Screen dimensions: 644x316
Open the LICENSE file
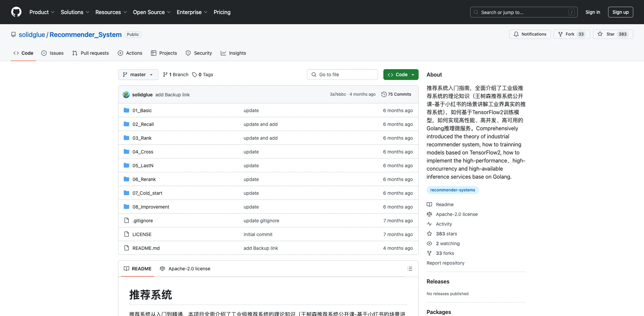coord(142,234)
